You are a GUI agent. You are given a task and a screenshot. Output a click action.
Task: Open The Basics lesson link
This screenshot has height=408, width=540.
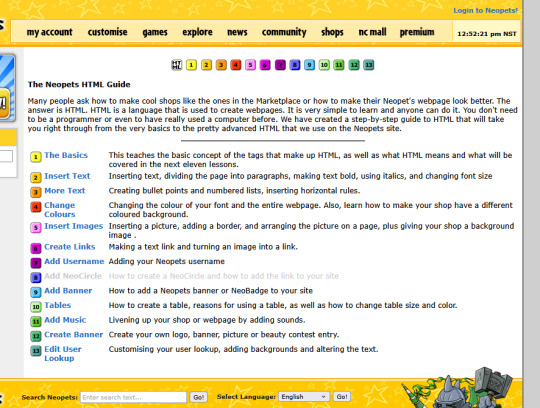[x=66, y=155]
